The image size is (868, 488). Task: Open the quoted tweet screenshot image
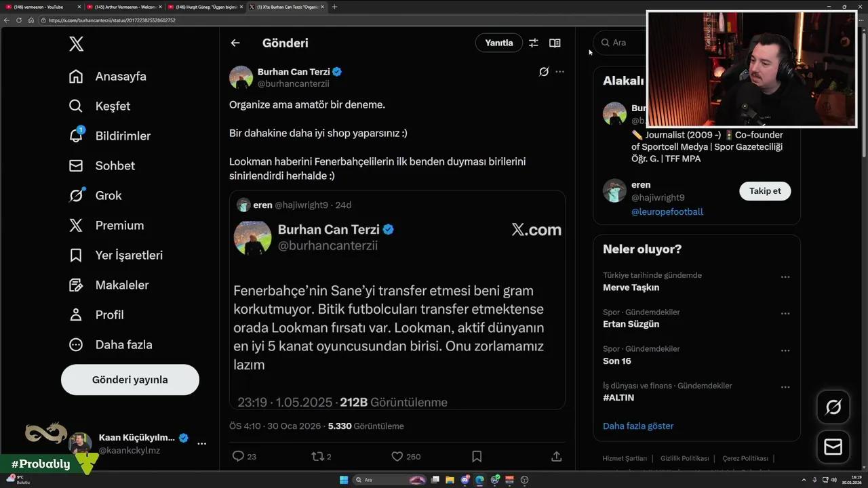(x=397, y=314)
